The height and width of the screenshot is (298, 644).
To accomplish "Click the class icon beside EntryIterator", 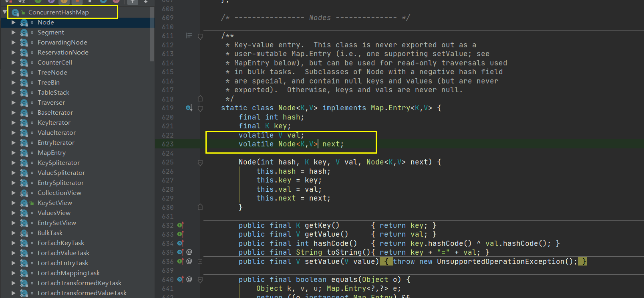I will [24, 143].
